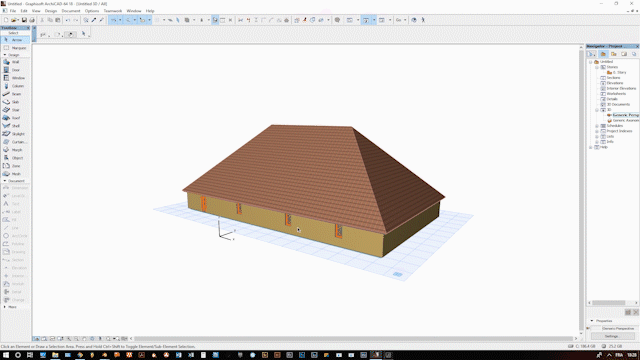Click the New document icon
This screenshot has height=360, width=640.
tap(6, 20)
